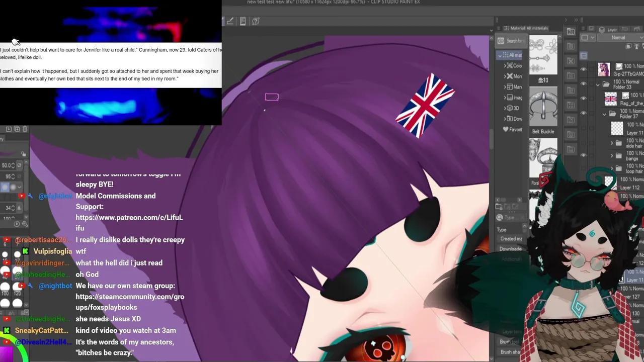Open Favorites in material tree
This screenshot has height=362, width=644.
(513, 129)
